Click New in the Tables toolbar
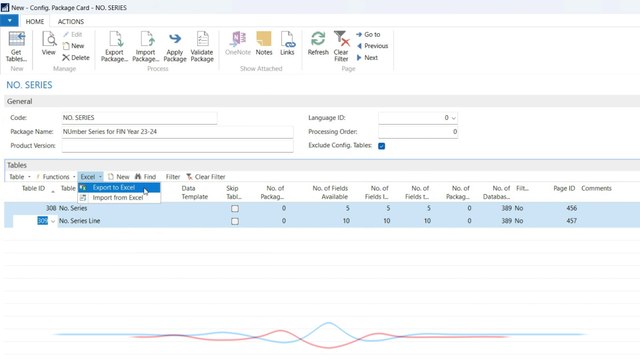 pos(118,177)
